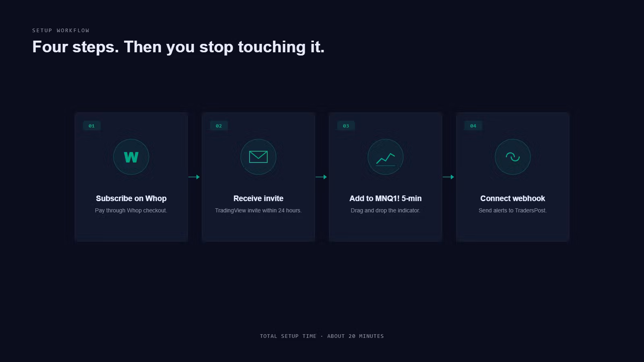Select the 02 step badge
This screenshot has width=644, height=362.
[219, 126]
